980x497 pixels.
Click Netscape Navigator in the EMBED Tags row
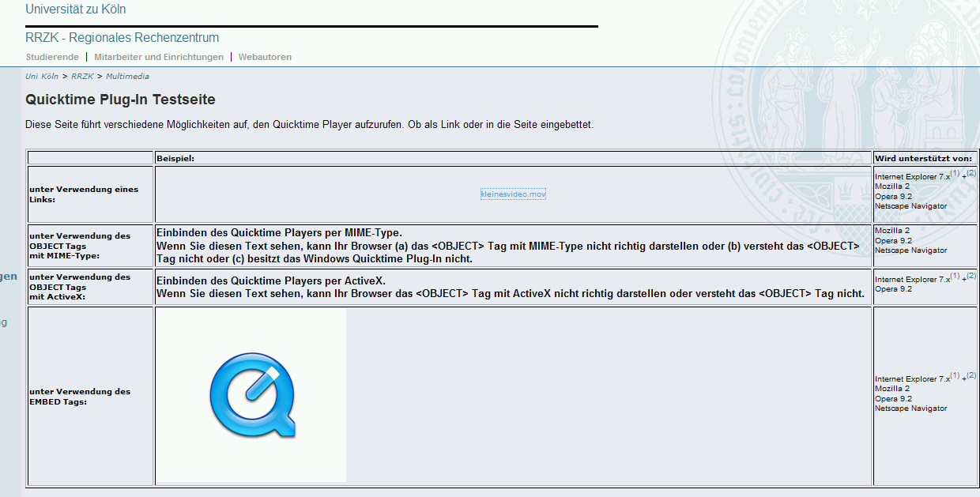910,409
